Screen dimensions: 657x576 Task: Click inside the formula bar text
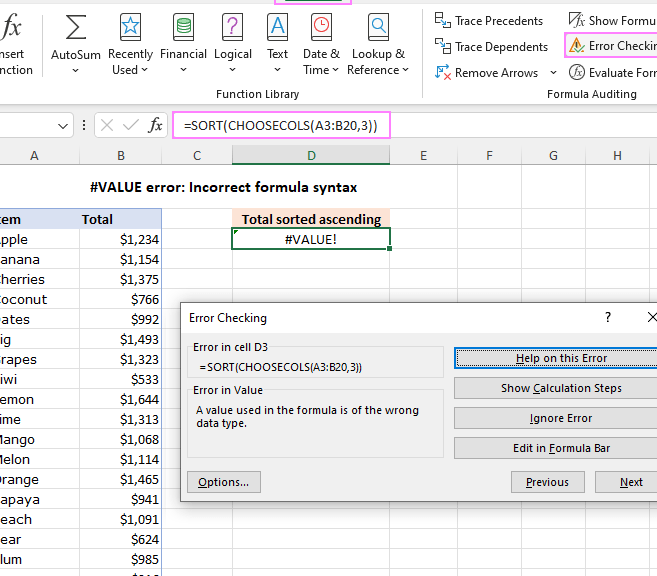click(281, 125)
